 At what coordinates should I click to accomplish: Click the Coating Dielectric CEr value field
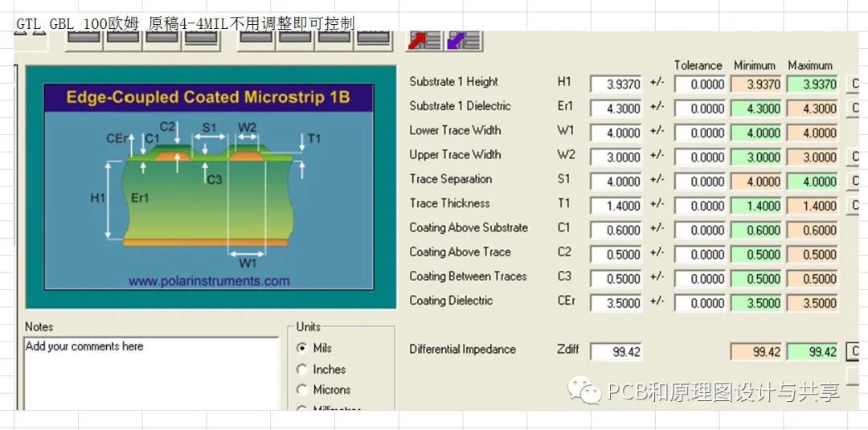(x=616, y=303)
